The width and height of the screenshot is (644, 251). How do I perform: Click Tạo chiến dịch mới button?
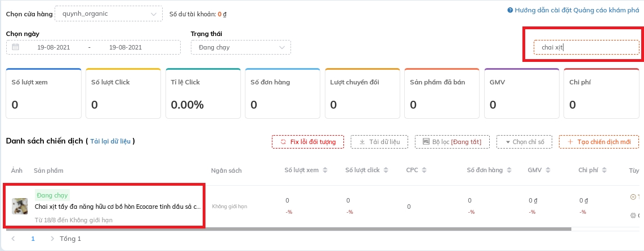coord(598,142)
